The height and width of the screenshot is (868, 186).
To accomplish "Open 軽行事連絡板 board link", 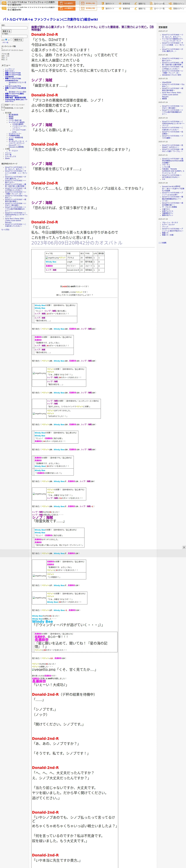I will coord(13,115).
